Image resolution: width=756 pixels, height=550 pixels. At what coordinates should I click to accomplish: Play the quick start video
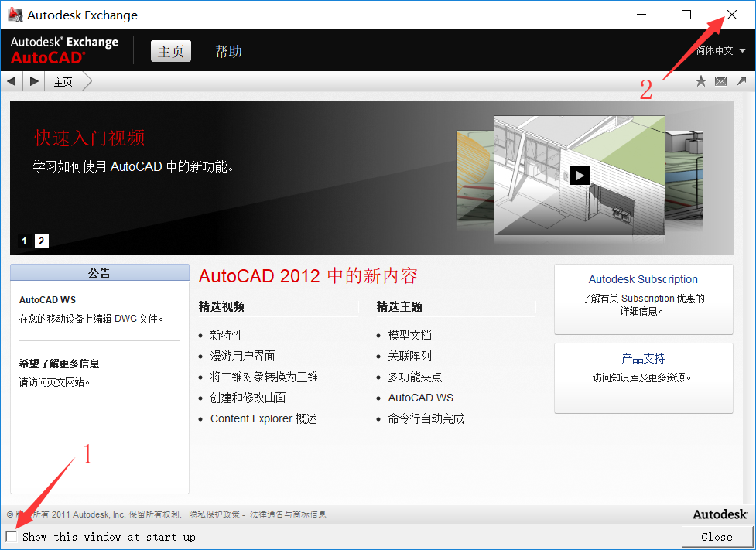point(580,176)
